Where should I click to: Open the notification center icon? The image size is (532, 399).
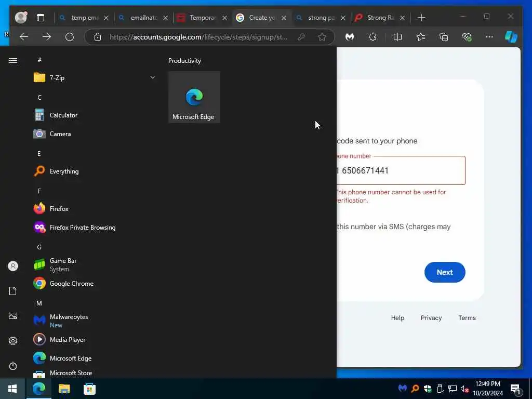516,389
